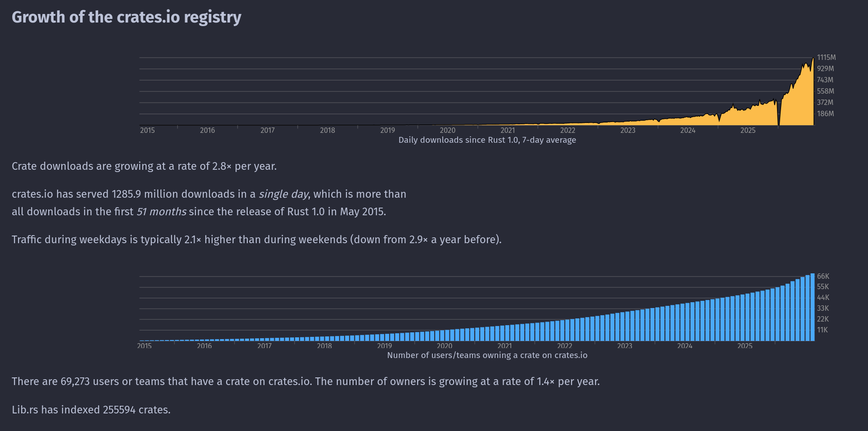Select the "743M" axis label

[x=825, y=80]
